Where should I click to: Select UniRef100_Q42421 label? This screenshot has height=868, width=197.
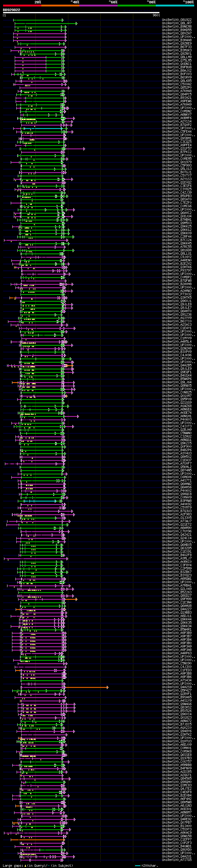(x=177, y=535)
